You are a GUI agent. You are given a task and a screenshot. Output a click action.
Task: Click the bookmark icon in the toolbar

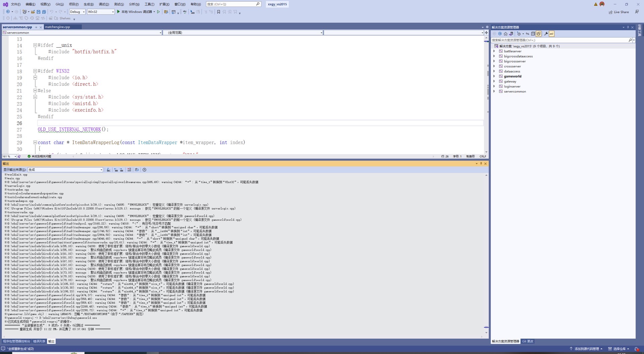(x=219, y=12)
